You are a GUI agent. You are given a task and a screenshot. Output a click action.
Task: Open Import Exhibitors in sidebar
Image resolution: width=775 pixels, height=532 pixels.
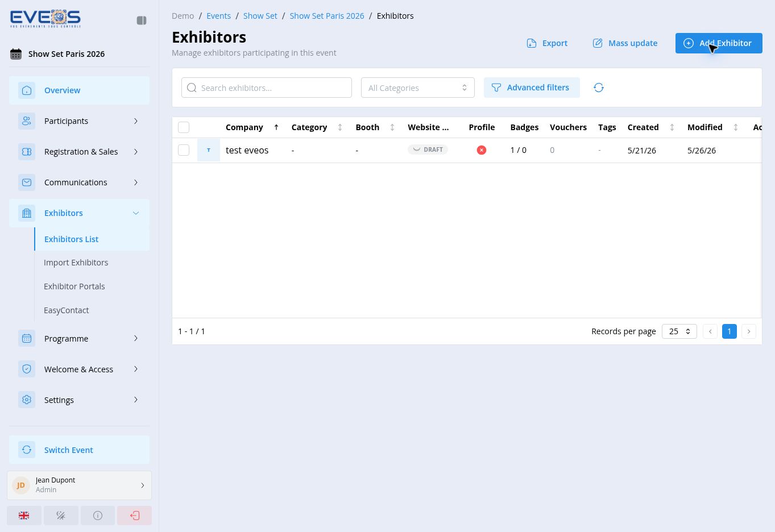(92, 263)
